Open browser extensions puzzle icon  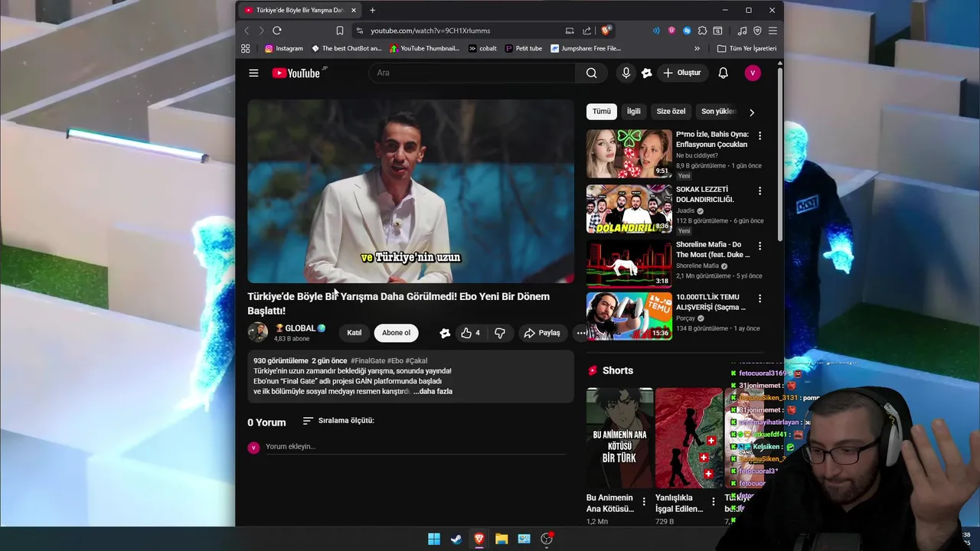click(x=702, y=31)
